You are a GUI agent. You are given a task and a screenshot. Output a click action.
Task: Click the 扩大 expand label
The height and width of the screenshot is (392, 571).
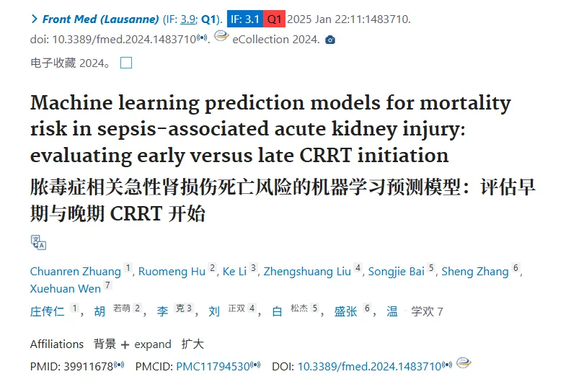pos(192,344)
